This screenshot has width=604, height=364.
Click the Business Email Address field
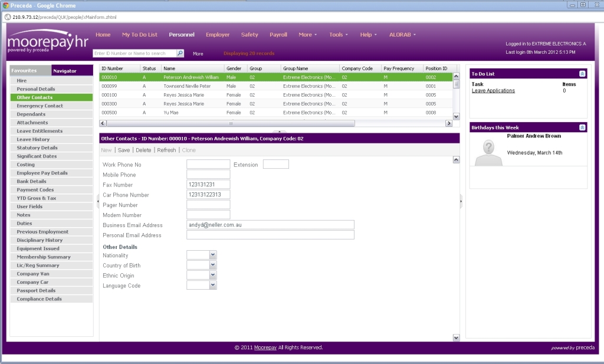pos(270,225)
